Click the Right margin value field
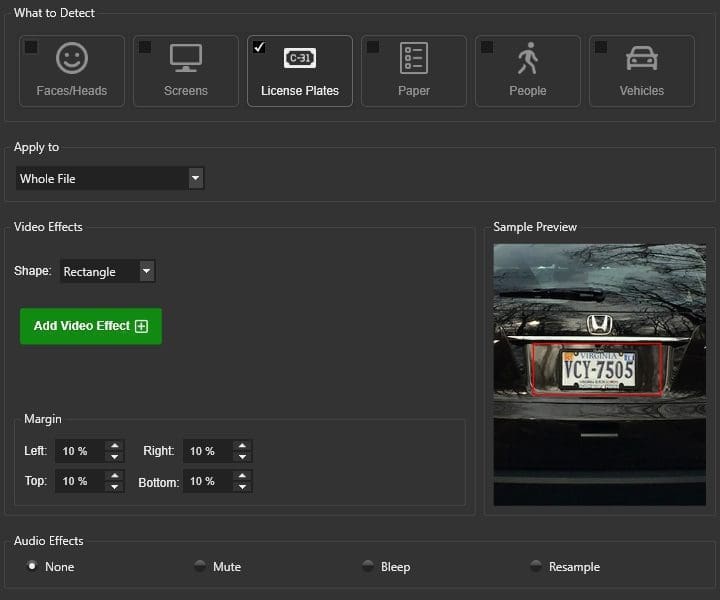 point(207,451)
